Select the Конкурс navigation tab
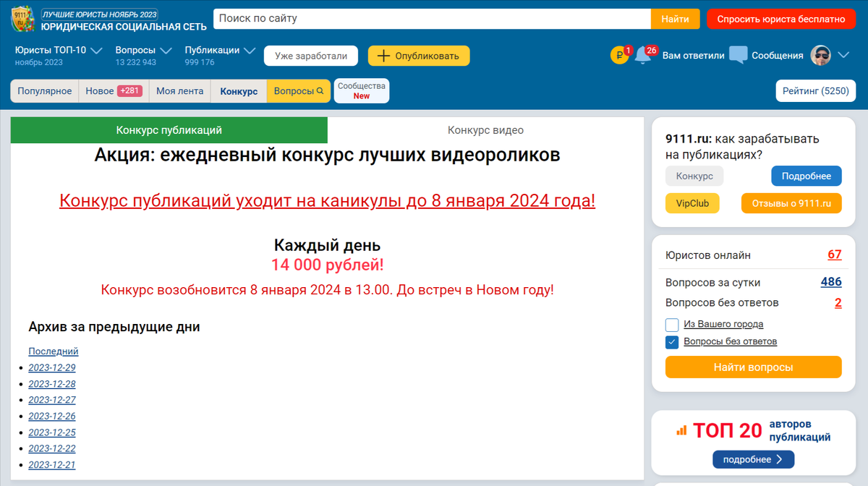The height and width of the screenshot is (486, 868). pos(239,91)
